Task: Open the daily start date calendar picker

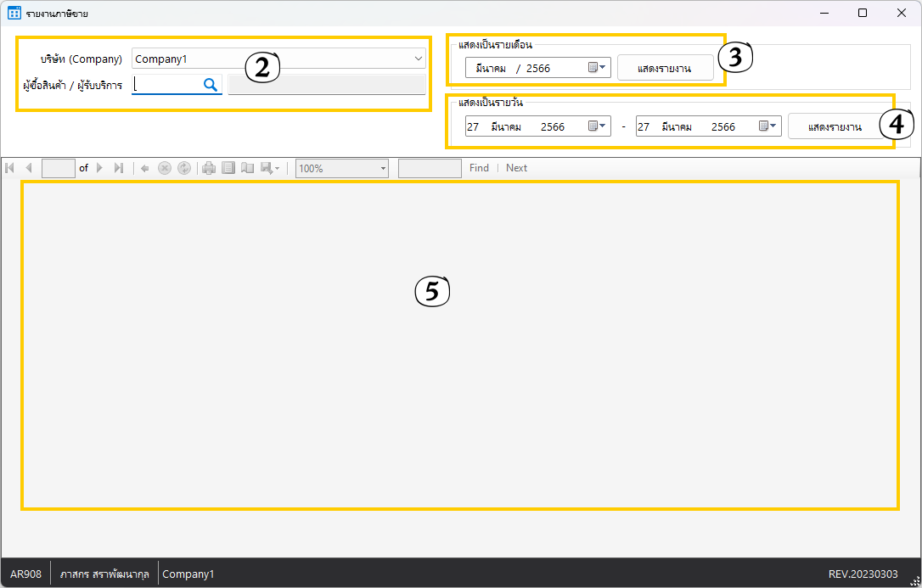Action: pos(597,126)
